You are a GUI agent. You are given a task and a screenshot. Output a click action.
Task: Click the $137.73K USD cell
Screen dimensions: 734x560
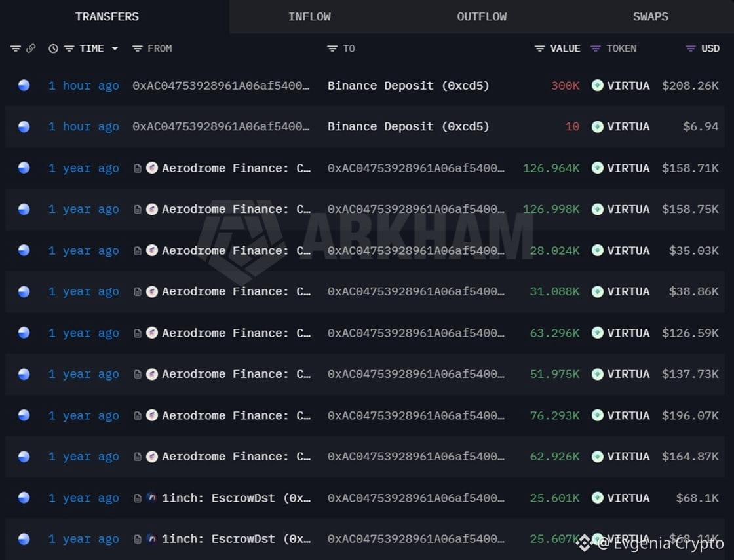point(690,374)
